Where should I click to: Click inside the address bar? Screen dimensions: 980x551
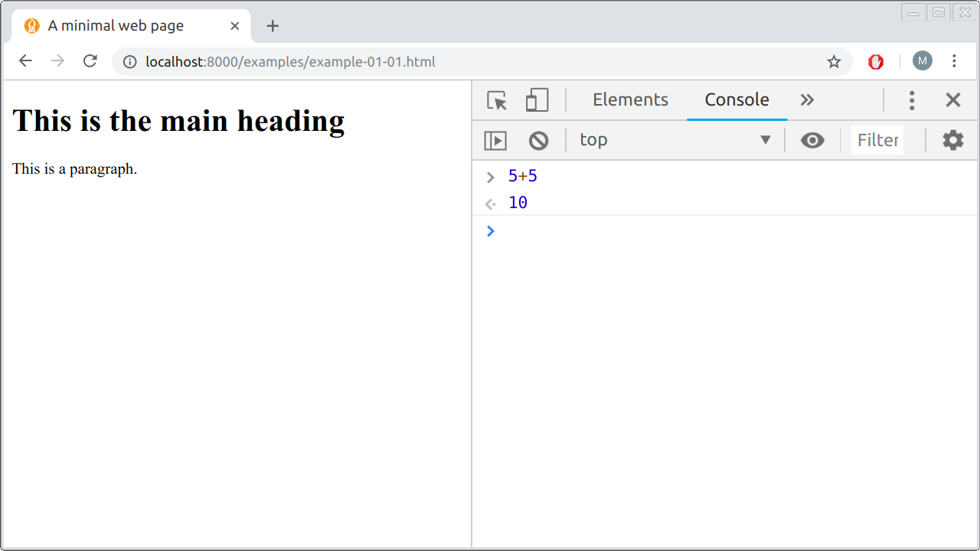pyautogui.click(x=306, y=61)
